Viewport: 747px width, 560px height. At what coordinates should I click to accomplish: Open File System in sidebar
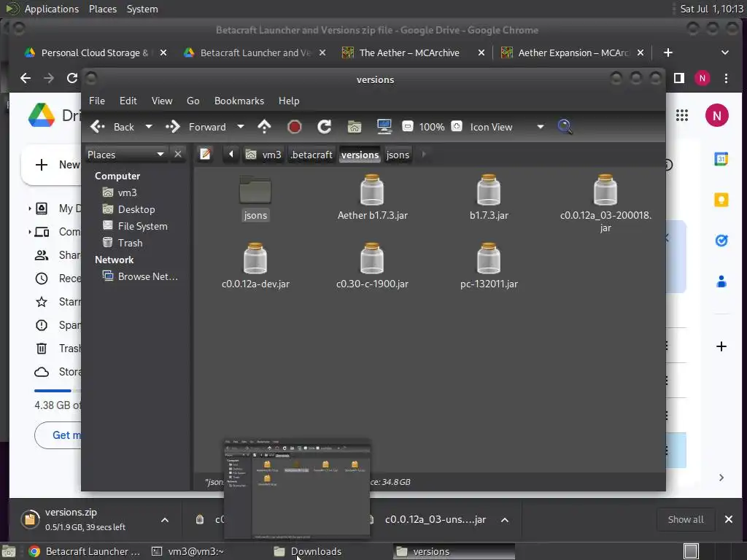142,226
